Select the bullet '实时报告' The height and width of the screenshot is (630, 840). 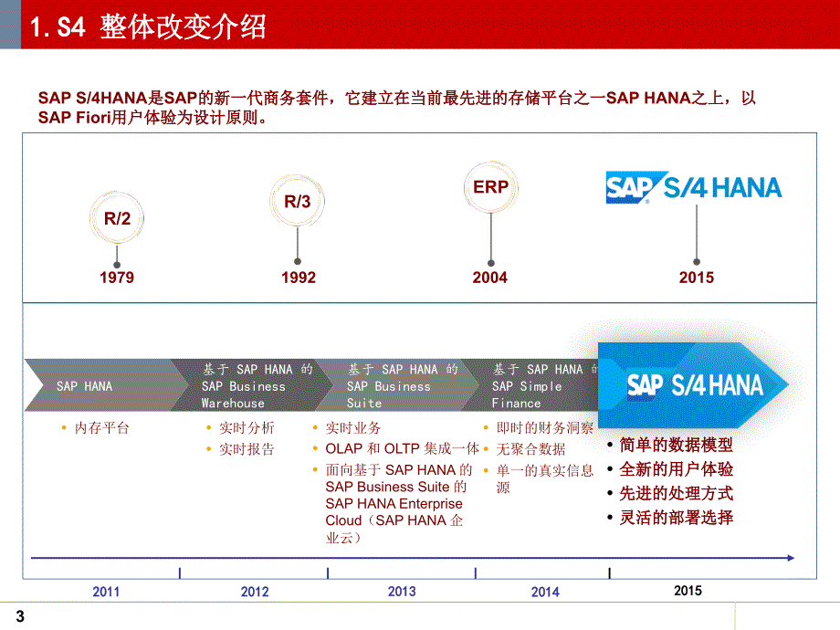tap(247, 449)
